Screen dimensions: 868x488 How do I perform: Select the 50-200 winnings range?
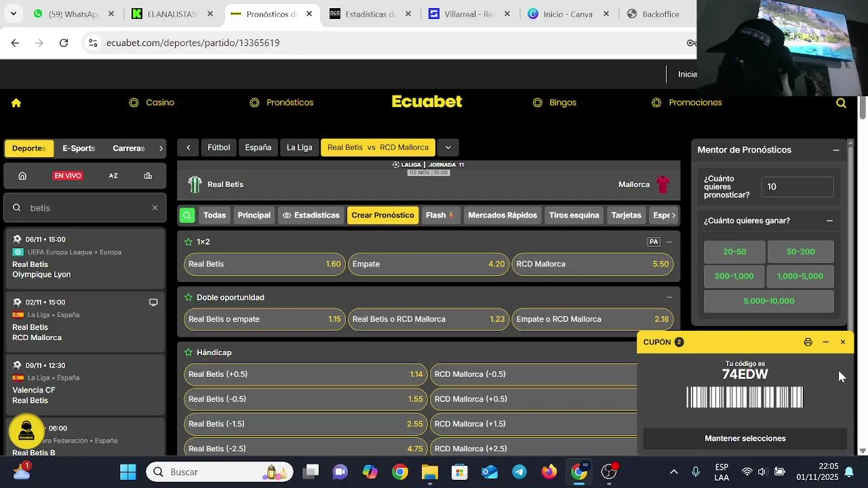(x=800, y=251)
